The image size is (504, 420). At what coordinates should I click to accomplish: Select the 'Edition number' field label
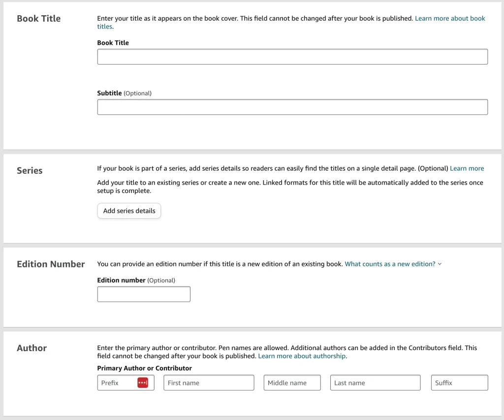(121, 281)
